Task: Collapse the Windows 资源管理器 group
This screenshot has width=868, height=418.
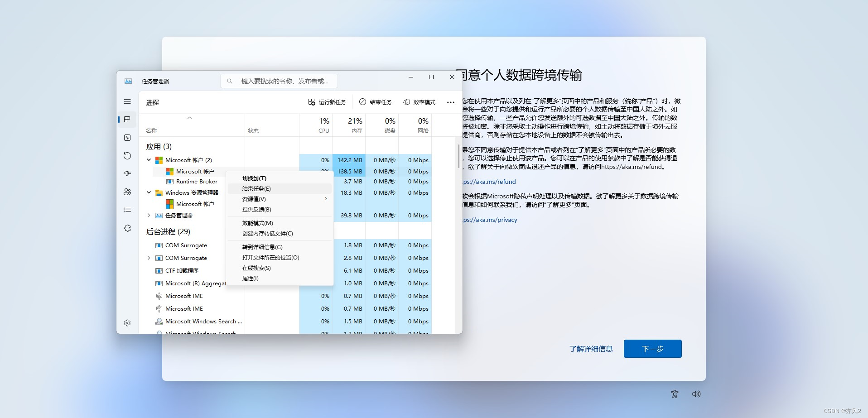Action: [x=149, y=192]
